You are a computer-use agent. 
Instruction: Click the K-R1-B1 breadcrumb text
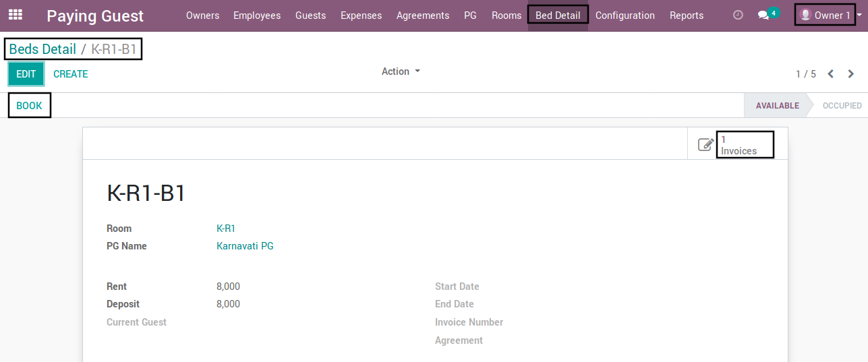coord(114,49)
